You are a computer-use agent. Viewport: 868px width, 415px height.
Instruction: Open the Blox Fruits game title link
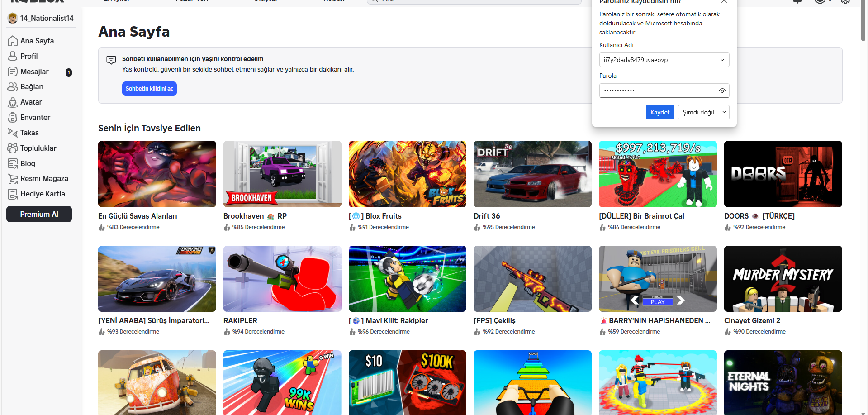(375, 216)
